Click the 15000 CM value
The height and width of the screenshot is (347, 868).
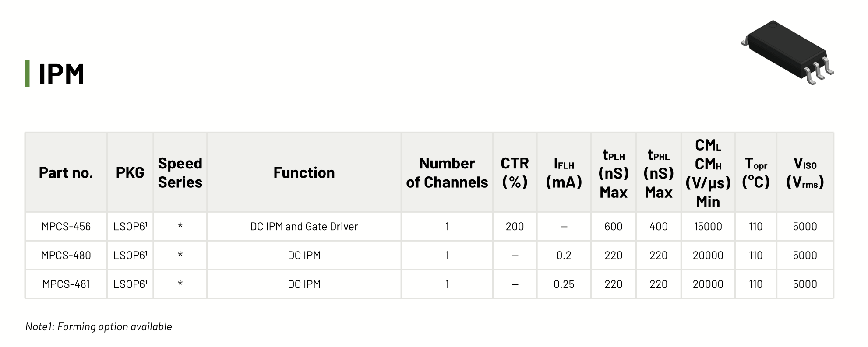[x=708, y=227]
